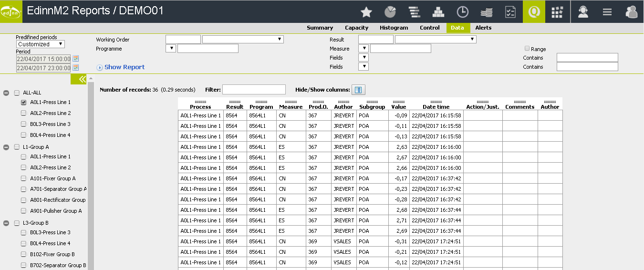Viewport: 644px width, 270px height.
Task: Collapse the ALL-ALL tree group
Action: click(x=6, y=93)
